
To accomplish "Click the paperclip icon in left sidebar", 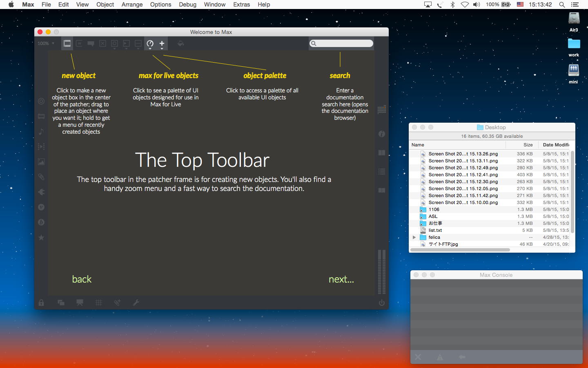I will (x=41, y=177).
